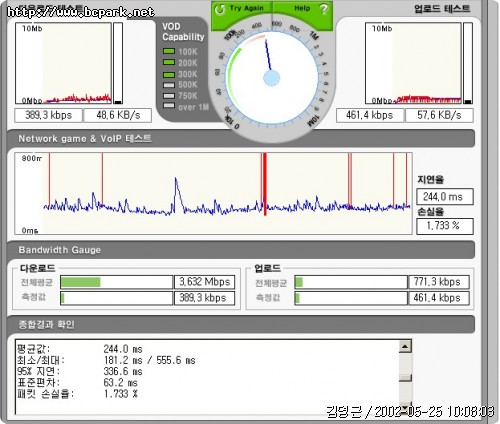The width and height of the screenshot is (500, 424).
Task: Click the results scrollbar up arrow
Action: (x=405, y=347)
